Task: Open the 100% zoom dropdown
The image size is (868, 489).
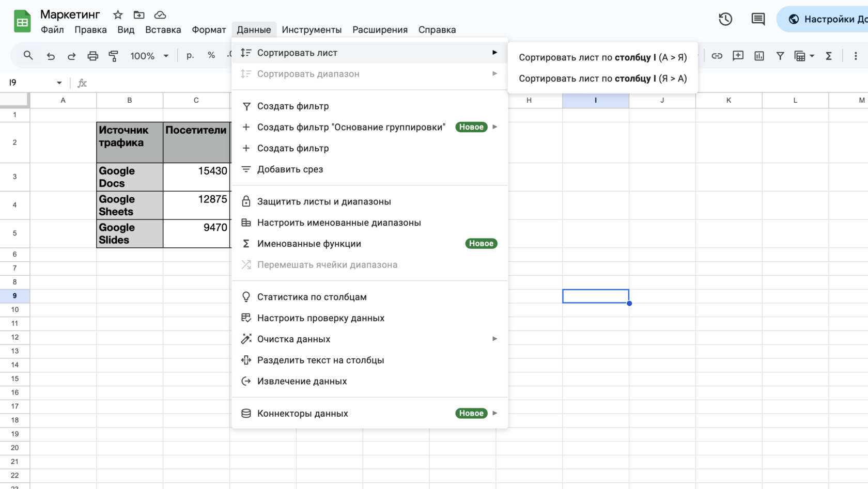Action: pyautogui.click(x=149, y=56)
